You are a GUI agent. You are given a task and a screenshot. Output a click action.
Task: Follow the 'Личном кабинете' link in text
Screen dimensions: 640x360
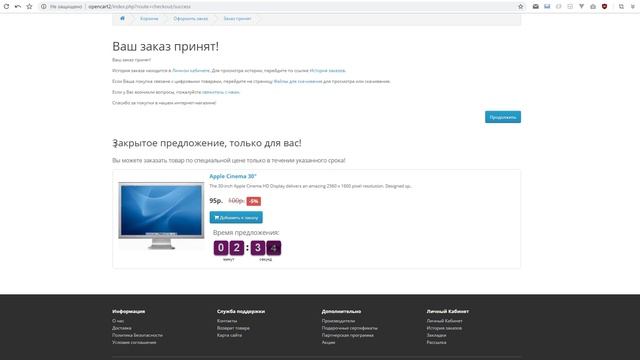[191, 71]
